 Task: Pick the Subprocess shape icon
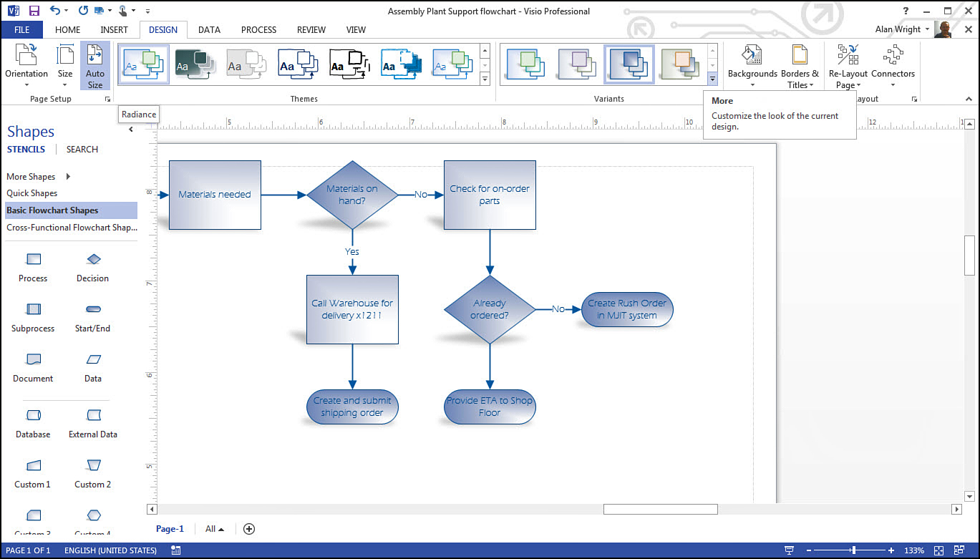[33, 309]
